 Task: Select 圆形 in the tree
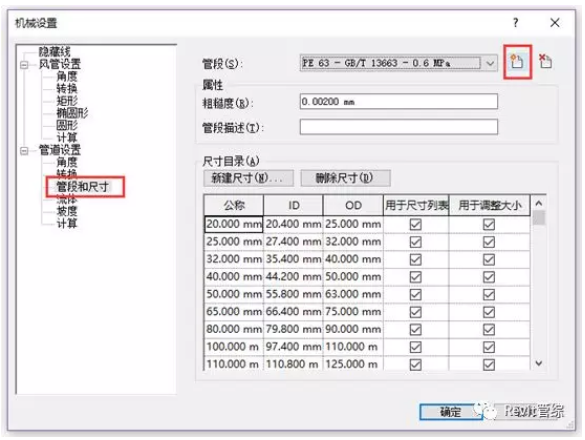point(67,125)
